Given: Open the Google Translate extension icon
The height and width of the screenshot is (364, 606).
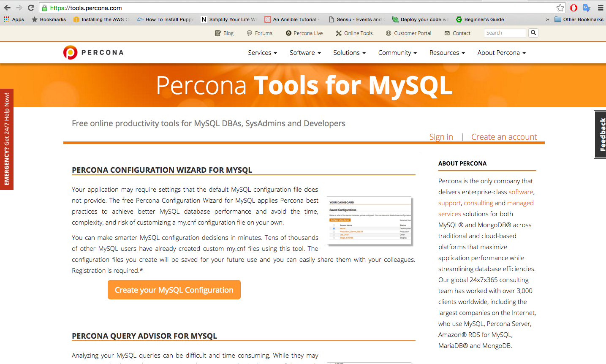Looking at the screenshot, I should coord(587,8).
